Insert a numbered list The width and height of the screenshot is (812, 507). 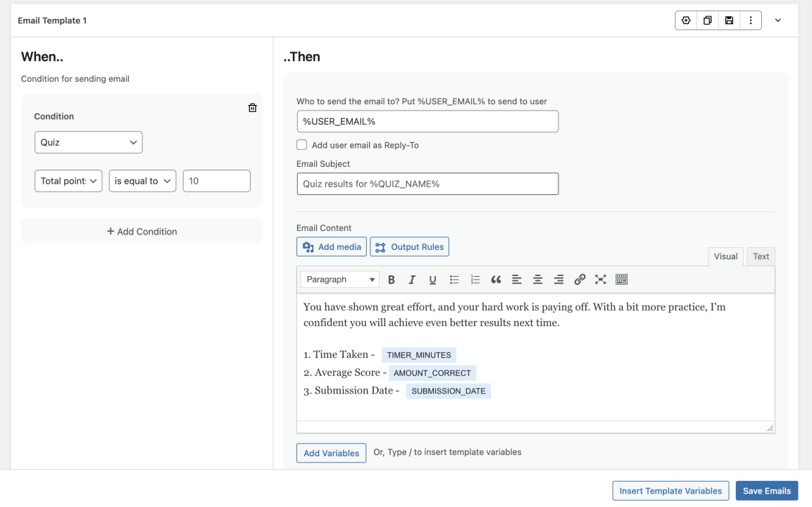475,279
